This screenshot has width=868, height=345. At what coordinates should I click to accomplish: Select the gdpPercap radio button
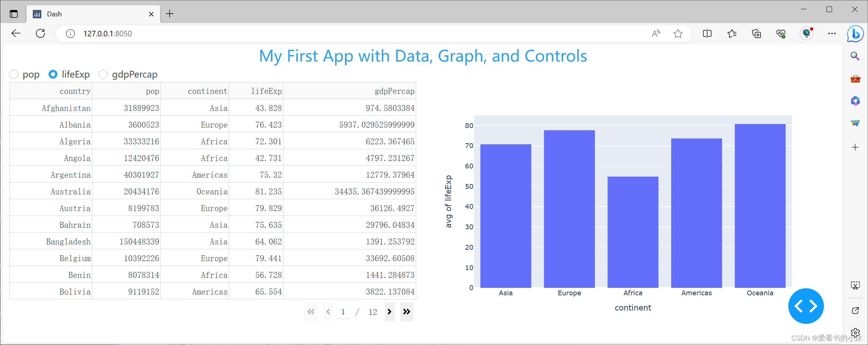click(x=103, y=74)
